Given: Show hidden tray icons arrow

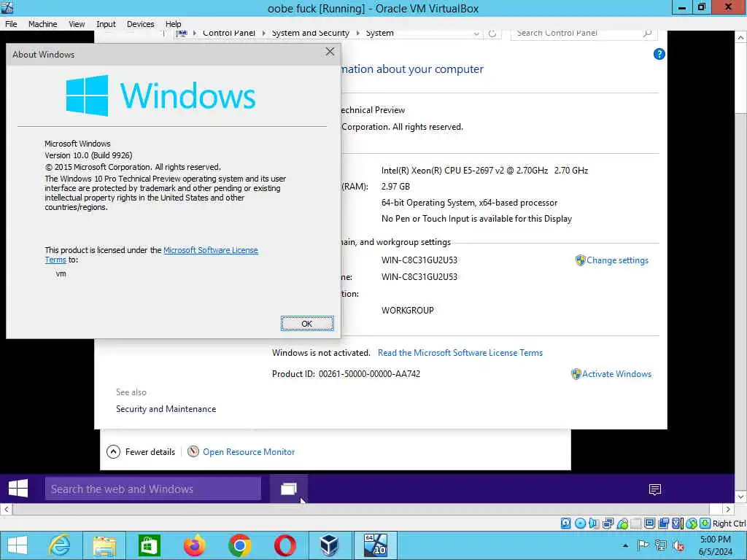Looking at the screenshot, I should click(x=625, y=545).
